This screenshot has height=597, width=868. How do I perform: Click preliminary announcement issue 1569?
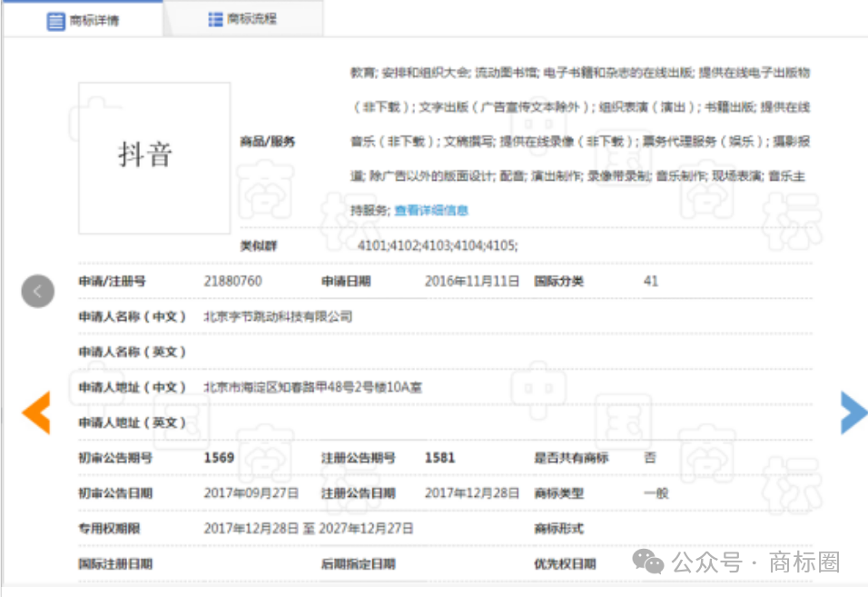click(x=219, y=457)
